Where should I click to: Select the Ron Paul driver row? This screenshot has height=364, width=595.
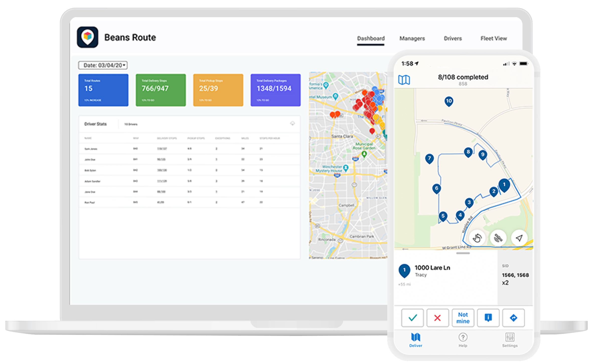(x=189, y=202)
